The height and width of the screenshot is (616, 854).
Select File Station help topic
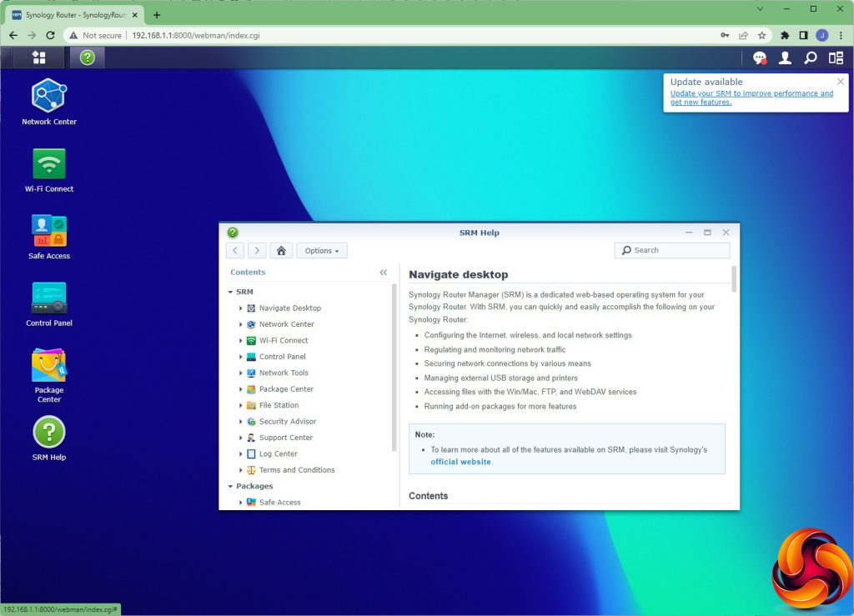pos(279,405)
